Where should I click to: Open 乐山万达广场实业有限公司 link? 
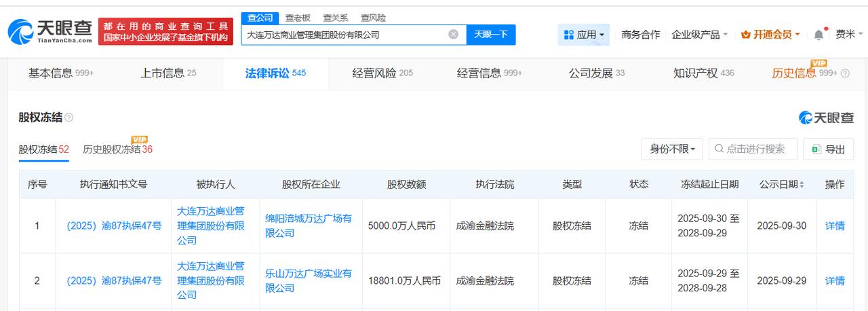[309, 280]
